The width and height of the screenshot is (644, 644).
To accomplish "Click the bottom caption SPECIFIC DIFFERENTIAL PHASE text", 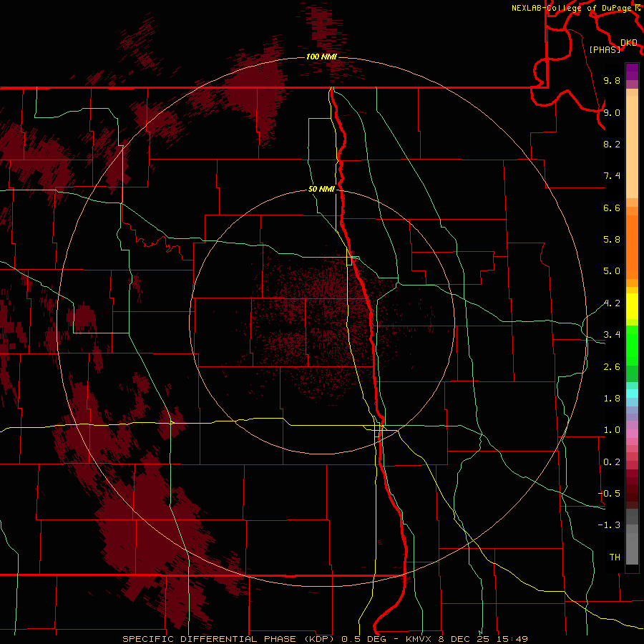I will (x=209, y=639).
